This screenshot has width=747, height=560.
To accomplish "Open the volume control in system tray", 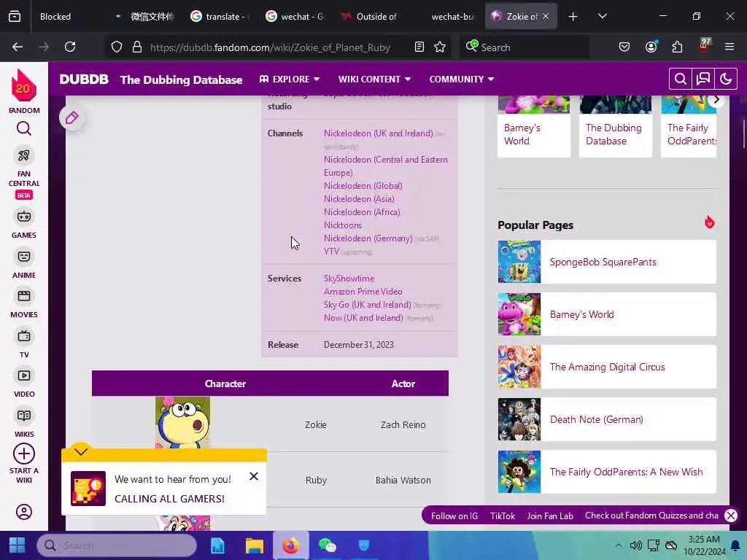I will point(635,545).
